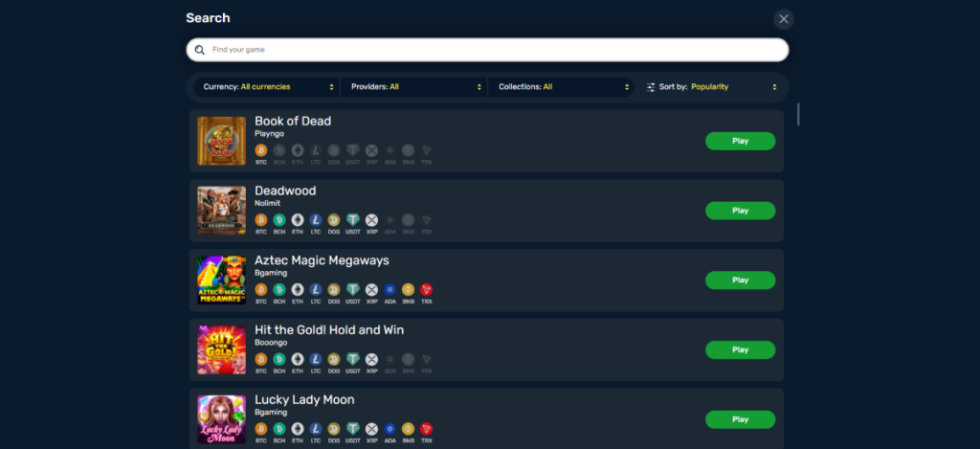
Task: Click the search magnifier icon
Action: [x=199, y=50]
